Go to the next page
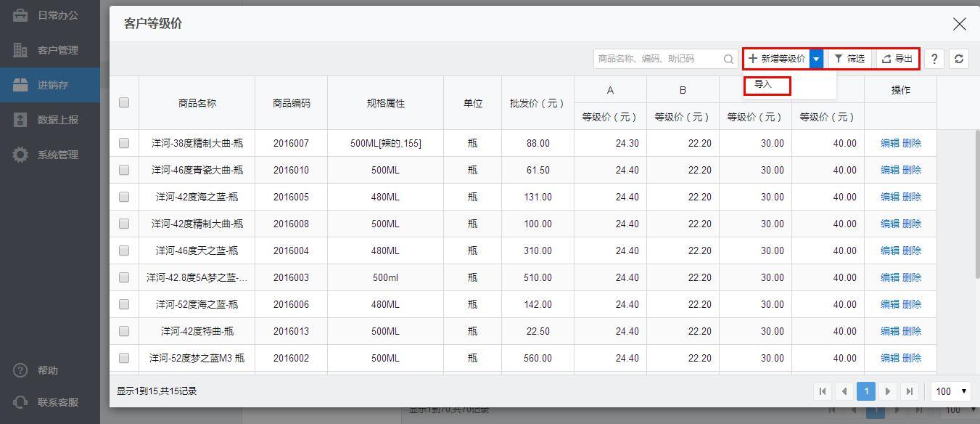 pos(888,391)
